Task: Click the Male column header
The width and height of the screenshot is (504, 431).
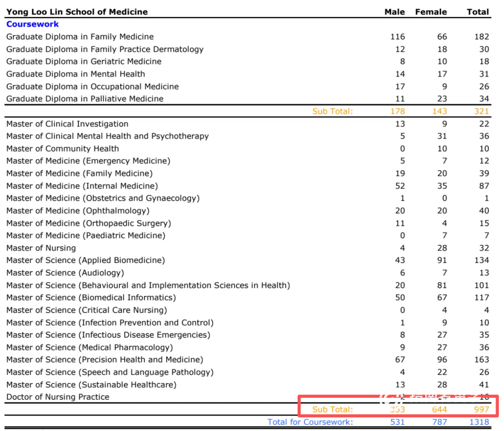Action: 394,12
